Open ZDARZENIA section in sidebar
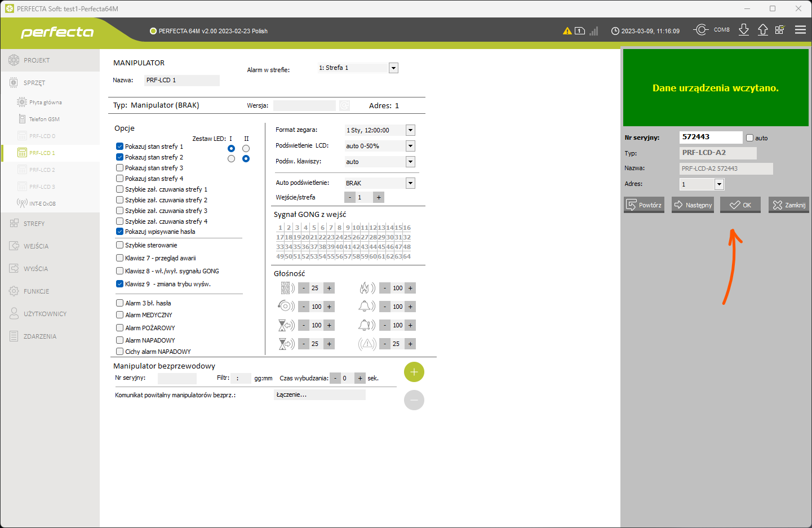The height and width of the screenshot is (528, 812). click(50, 336)
